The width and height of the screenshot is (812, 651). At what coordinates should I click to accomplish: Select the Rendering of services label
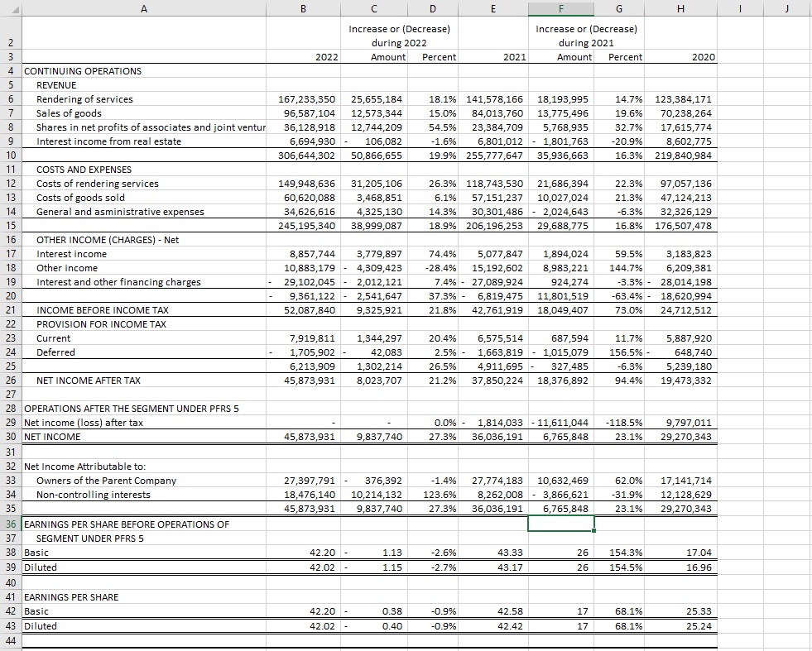pyautogui.click(x=84, y=99)
